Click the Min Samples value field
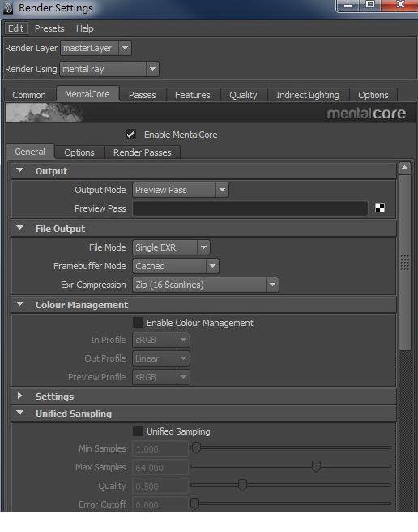418x532 pixels. pos(160,449)
